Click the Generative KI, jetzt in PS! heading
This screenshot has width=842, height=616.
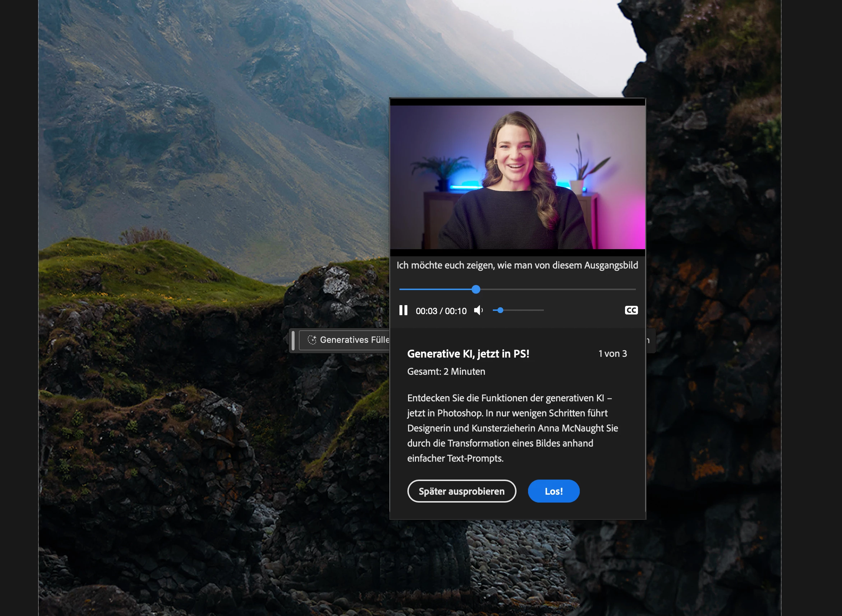(468, 354)
